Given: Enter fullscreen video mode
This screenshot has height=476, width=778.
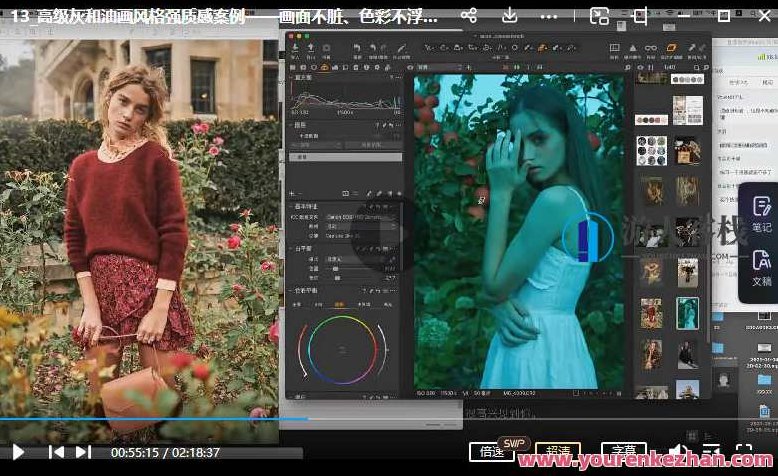Looking at the screenshot, I should (744, 452).
